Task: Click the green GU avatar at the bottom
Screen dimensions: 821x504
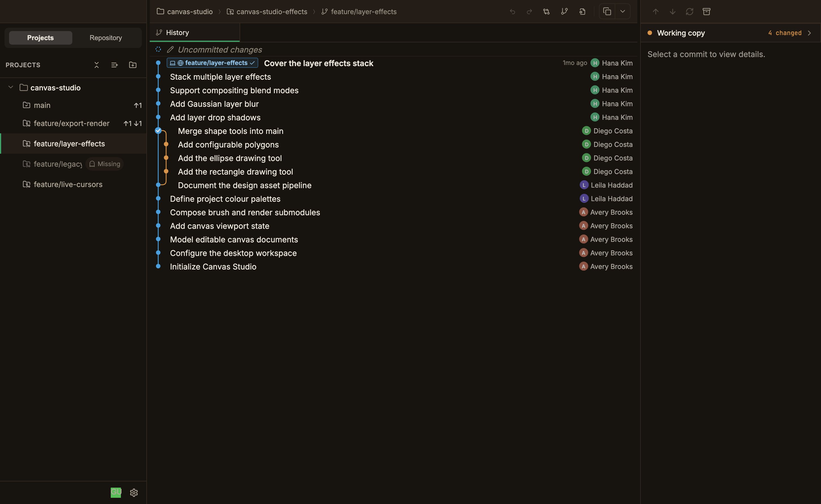Action: coord(116,492)
